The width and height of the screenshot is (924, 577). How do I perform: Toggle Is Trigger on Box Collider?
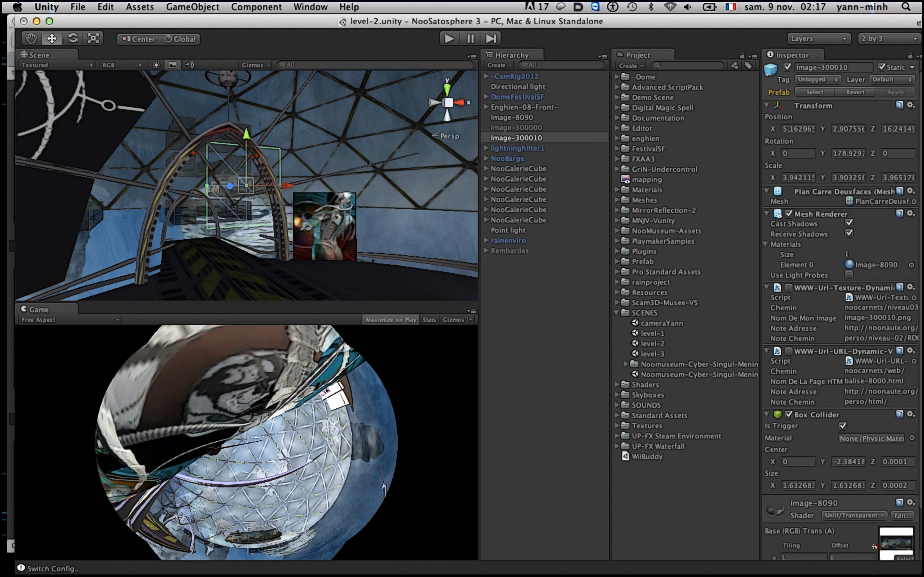[843, 426]
